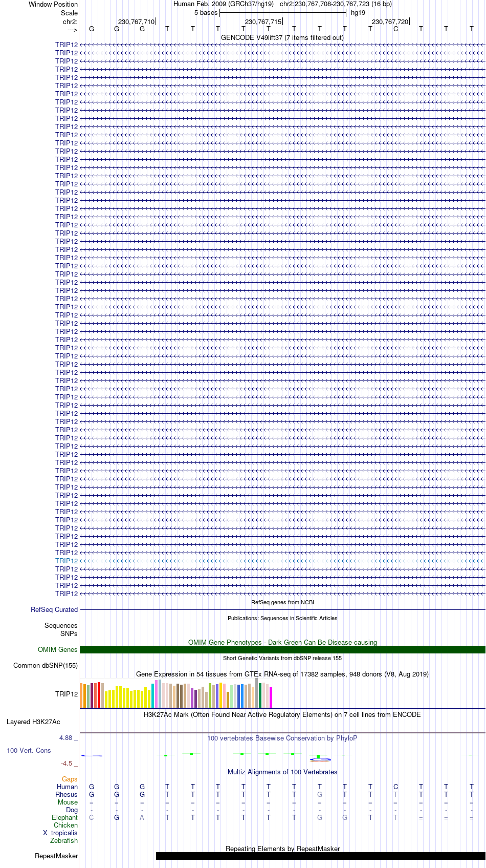Click the RepeatMasker track label
The width and height of the screenshot is (486, 868).
(56, 856)
